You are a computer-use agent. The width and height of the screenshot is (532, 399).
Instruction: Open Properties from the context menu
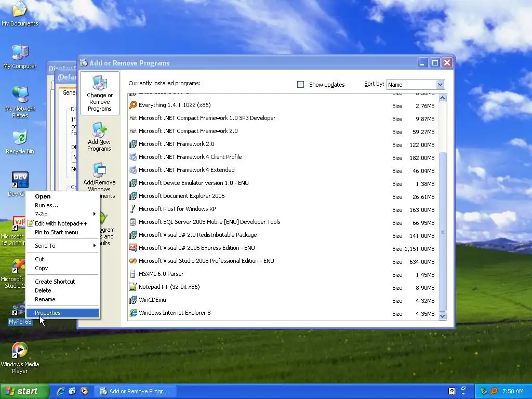(63, 313)
